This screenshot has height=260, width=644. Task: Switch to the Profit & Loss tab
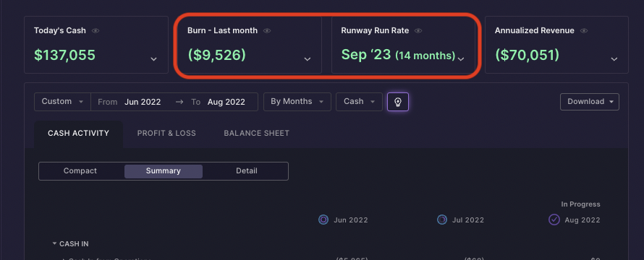click(166, 134)
